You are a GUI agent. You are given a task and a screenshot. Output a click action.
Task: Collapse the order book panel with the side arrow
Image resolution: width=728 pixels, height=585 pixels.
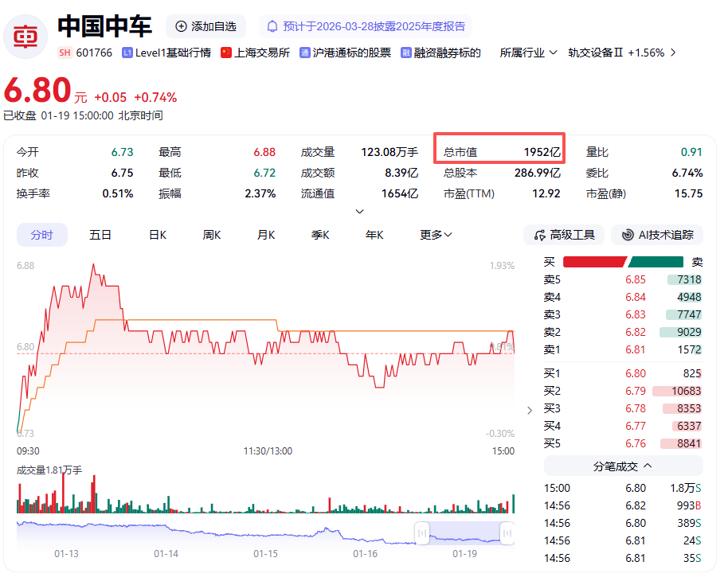(x=530, y=411)
